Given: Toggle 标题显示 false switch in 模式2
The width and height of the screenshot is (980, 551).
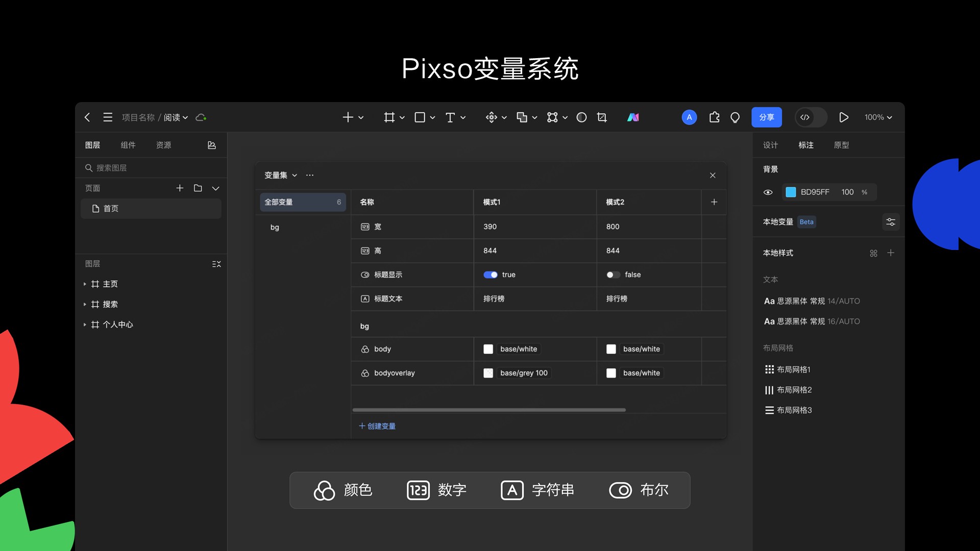Looking at the screenshot, I should [x=613, y=275].
